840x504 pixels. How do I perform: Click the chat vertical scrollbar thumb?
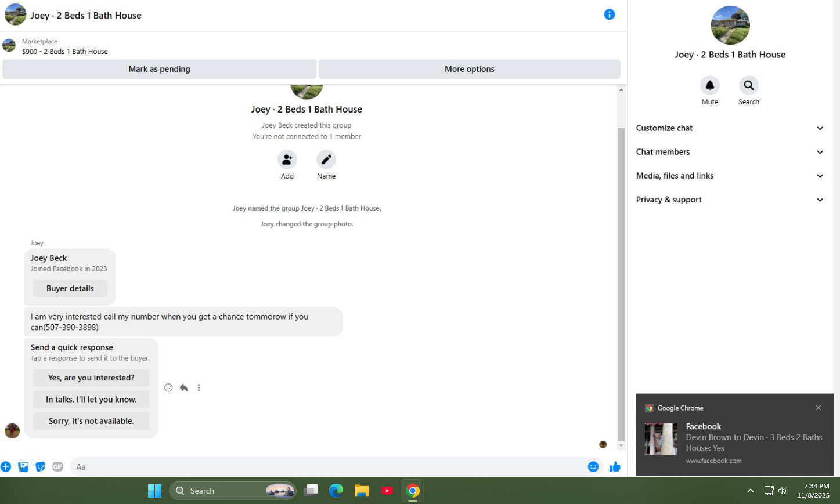621,284
